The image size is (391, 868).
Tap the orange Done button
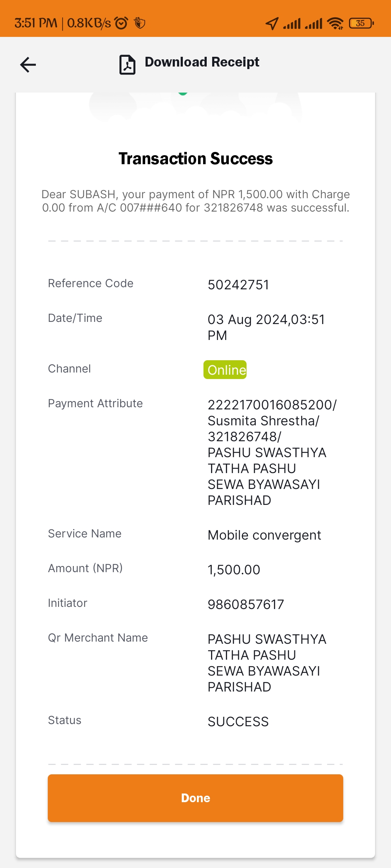click(195, 798)
